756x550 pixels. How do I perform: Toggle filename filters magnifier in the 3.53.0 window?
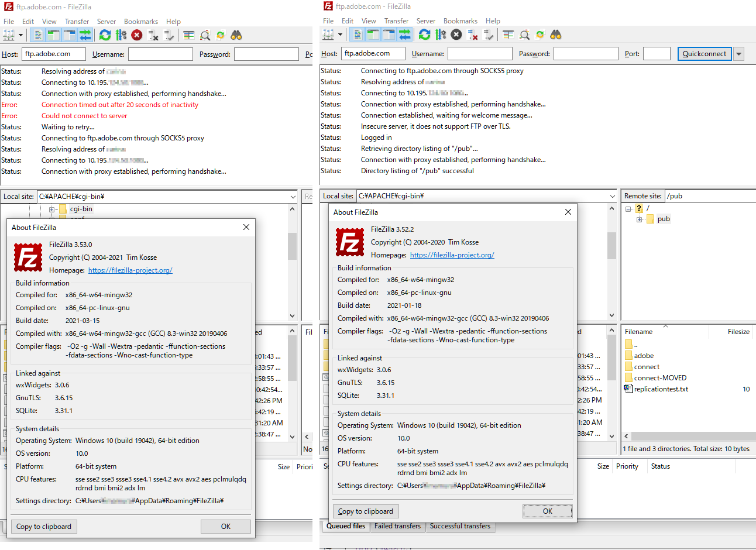click(205, 35)
